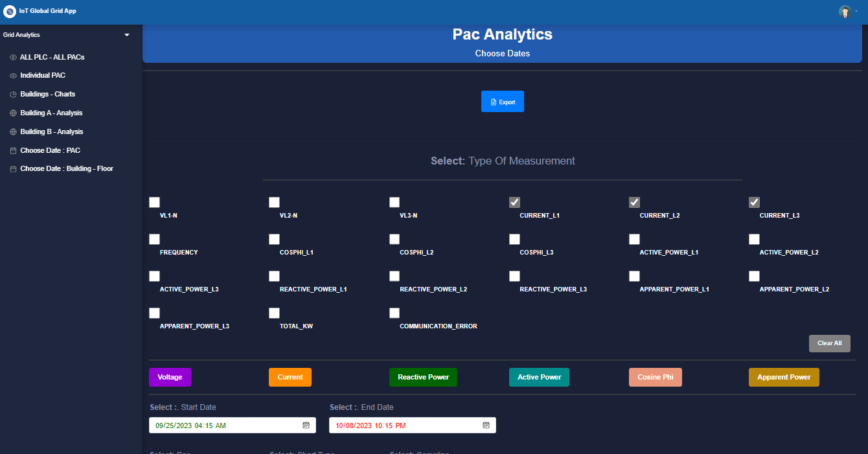
Task: Click the calendar icon beside Choose Date : PAC
Action: tap(13, 151)
